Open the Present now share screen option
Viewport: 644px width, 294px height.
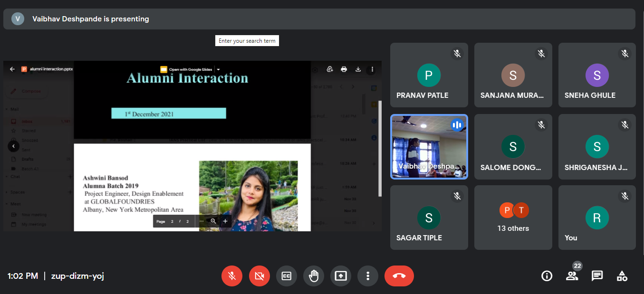(x=341, y=276)
